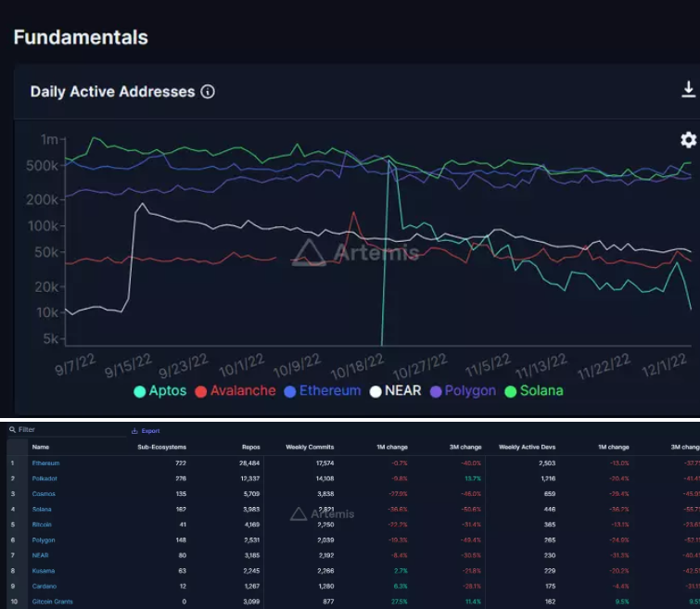Open the Cosmos link in the table
Image resolution: width=700 pixels, height=609 pixels.
(x=44, y=494)
